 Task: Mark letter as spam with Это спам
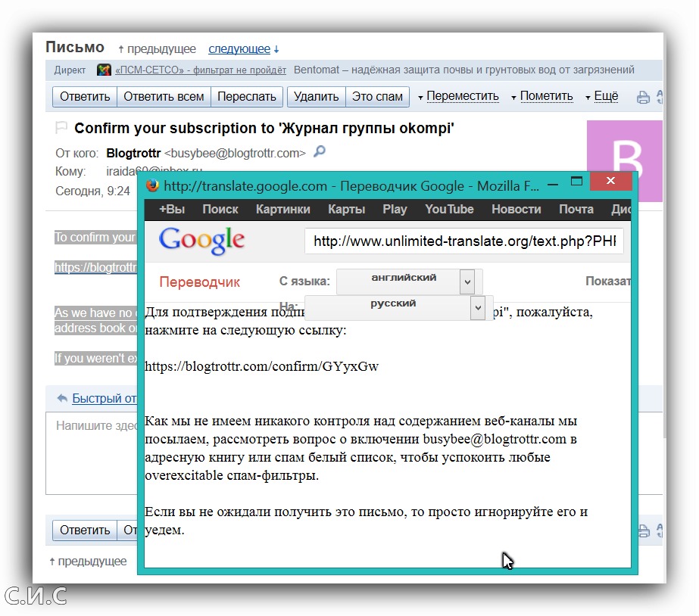tap(377, 97)
